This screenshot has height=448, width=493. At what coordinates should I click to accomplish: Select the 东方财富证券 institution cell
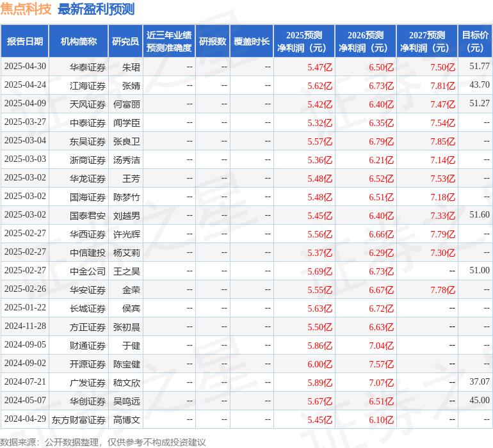point(79,420)
